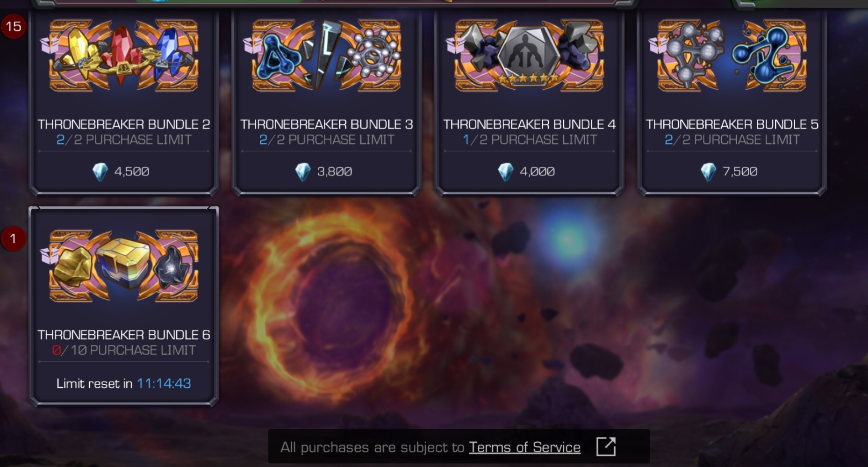Open the Terms of Service link
Image resolution: width=868 pixels, height=467 pixels.
(x=524, y=447)
